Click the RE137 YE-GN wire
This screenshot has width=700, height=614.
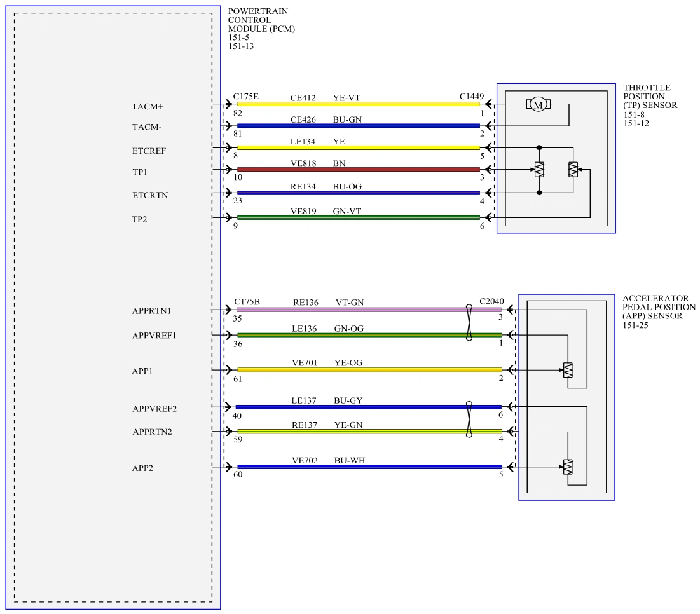(x=369, y=432)
